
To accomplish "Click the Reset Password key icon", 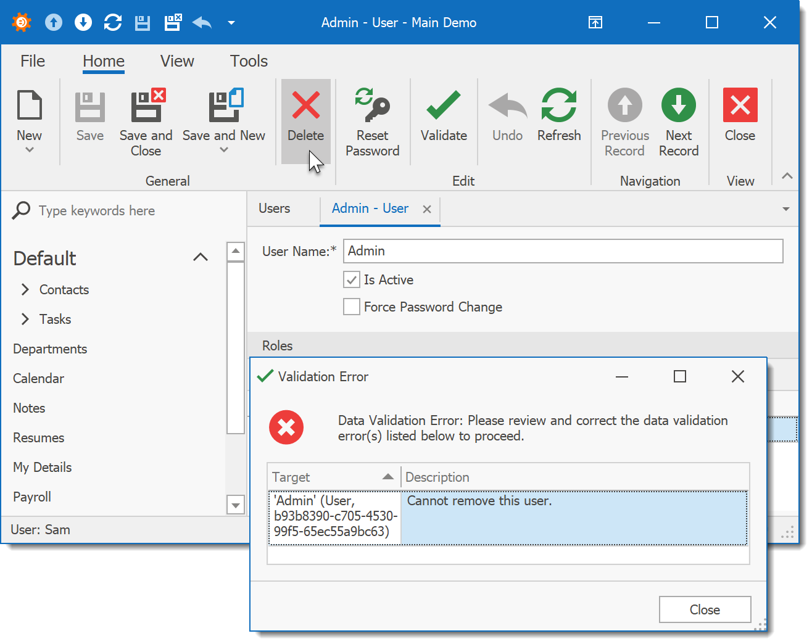I will point(372,105).
